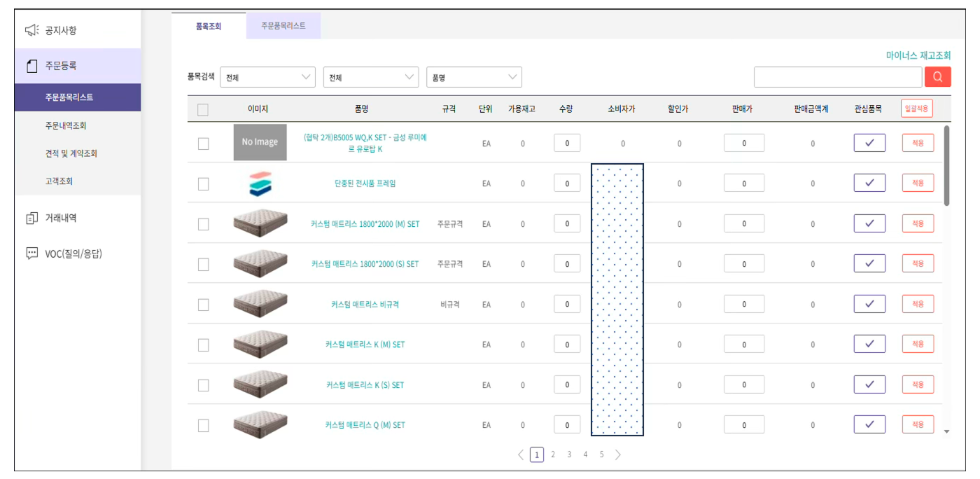Switch to the 주문품목리스트 tab
980x479 pixels.
point(283,24)
